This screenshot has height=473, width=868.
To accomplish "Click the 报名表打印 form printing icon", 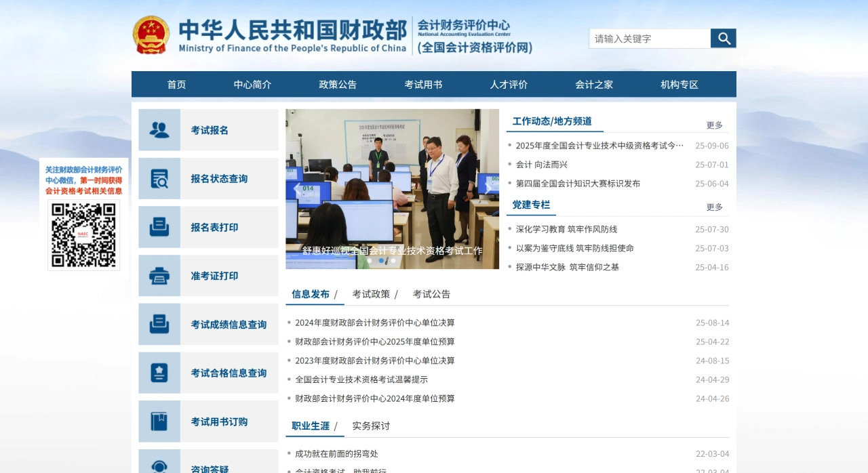I will [x=159, y=227].
